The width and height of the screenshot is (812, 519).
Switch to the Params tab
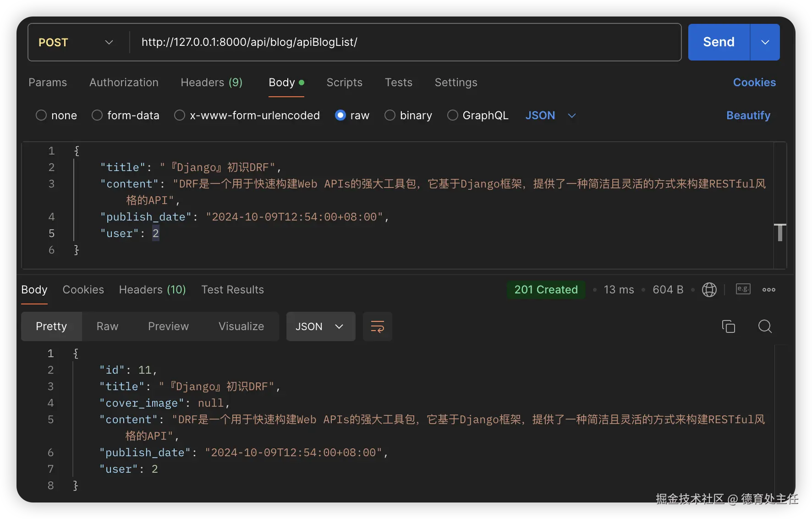48,83
